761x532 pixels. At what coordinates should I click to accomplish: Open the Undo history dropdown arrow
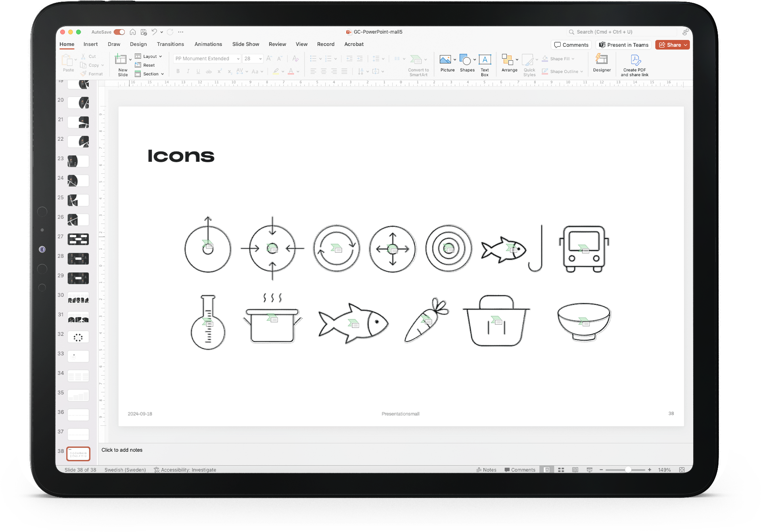click(x=161, y=32)
